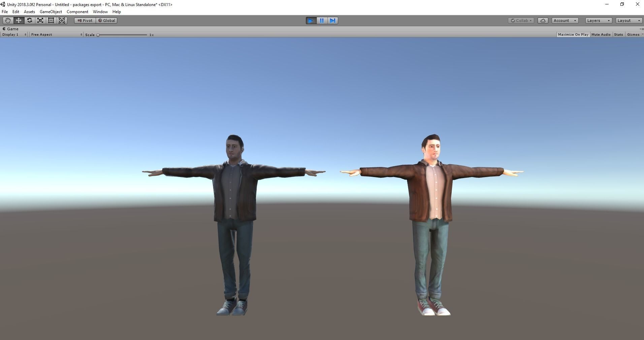Select the Rect Transform tool

click(51, 20)
